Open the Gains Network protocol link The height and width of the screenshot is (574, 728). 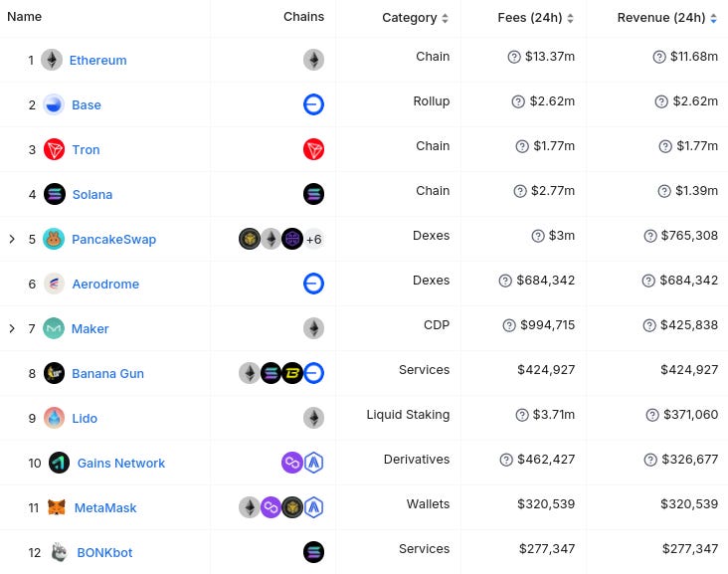coord(121,463)
